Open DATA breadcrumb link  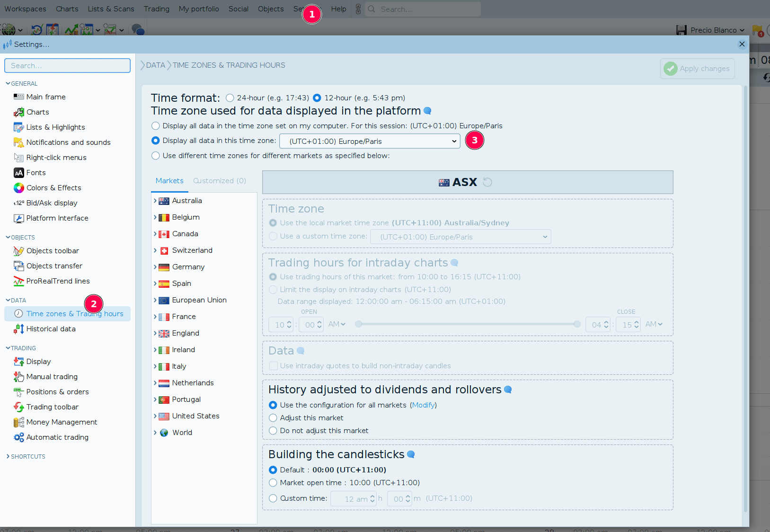coord(156,65)
